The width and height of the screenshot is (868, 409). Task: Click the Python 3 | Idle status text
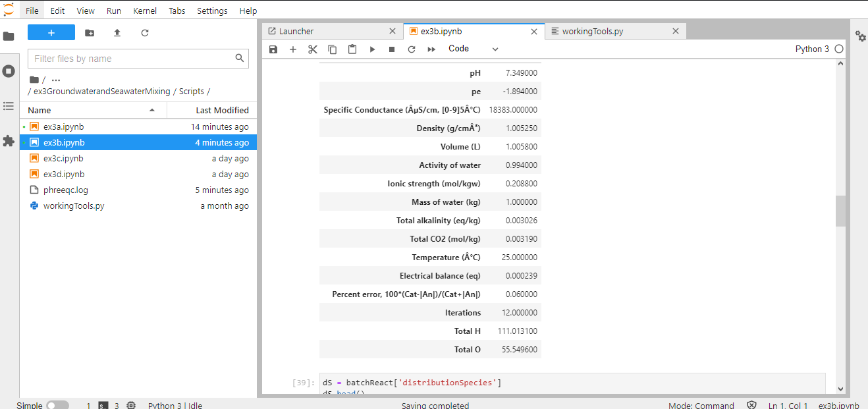[175, 405]
